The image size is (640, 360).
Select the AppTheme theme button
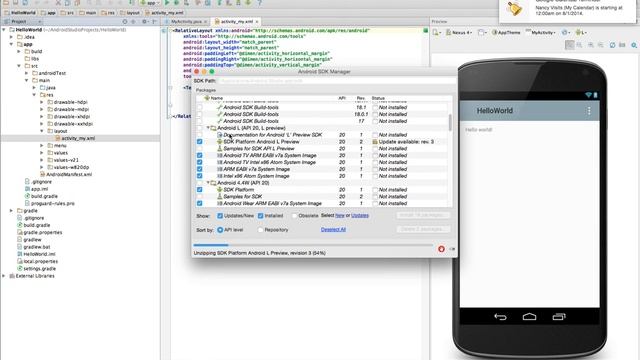tap(507, 32)
